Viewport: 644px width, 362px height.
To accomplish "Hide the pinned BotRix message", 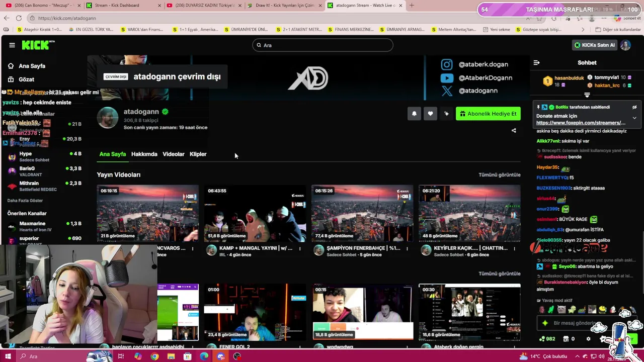I will tap(634, 107).
